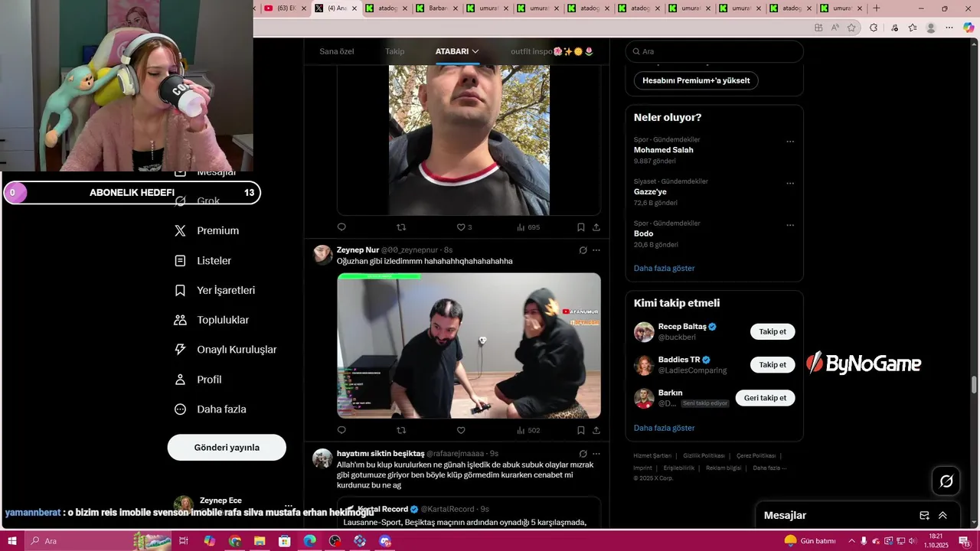Open view stats showing 695

click(528, 227)
